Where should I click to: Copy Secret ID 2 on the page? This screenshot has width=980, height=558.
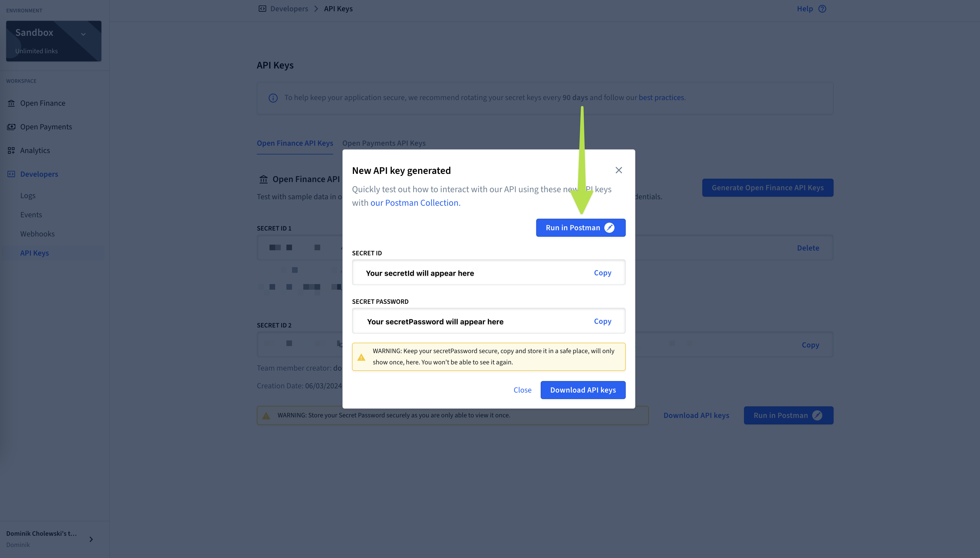pos(810,345)
